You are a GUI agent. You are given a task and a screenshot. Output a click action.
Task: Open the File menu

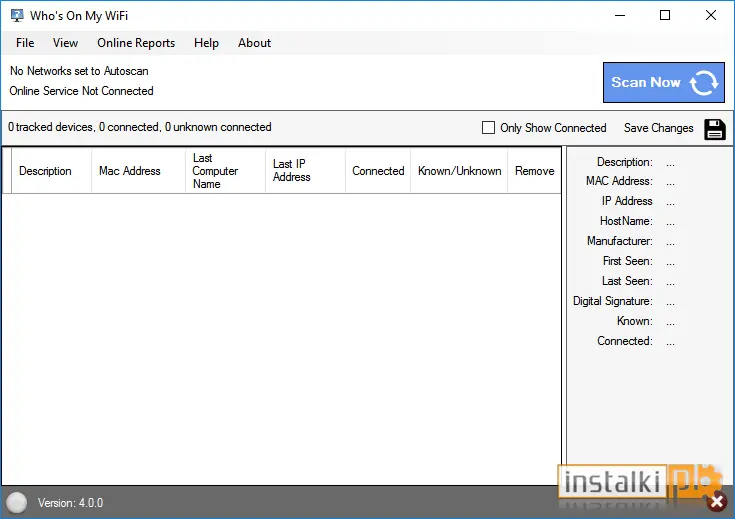click(x=25, y=43)
